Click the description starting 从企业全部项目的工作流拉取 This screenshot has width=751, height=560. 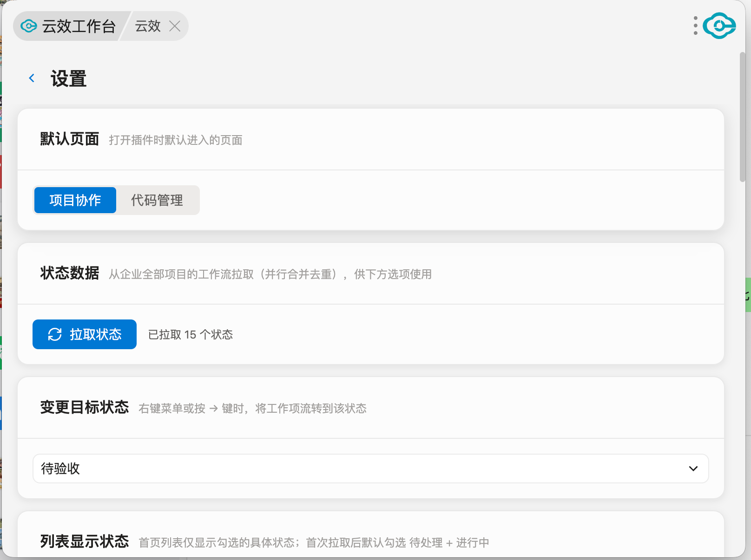pyautogui.click(x=270, y=274)
